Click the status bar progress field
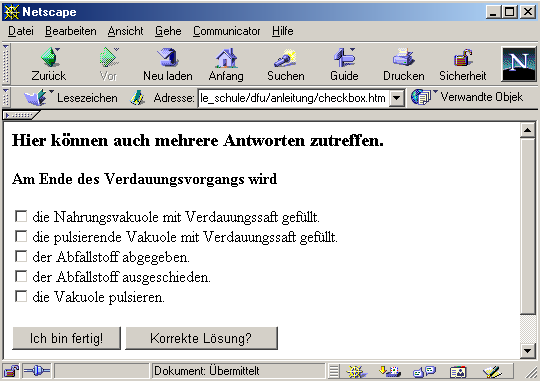540x381 pixels. pos(101,371)
